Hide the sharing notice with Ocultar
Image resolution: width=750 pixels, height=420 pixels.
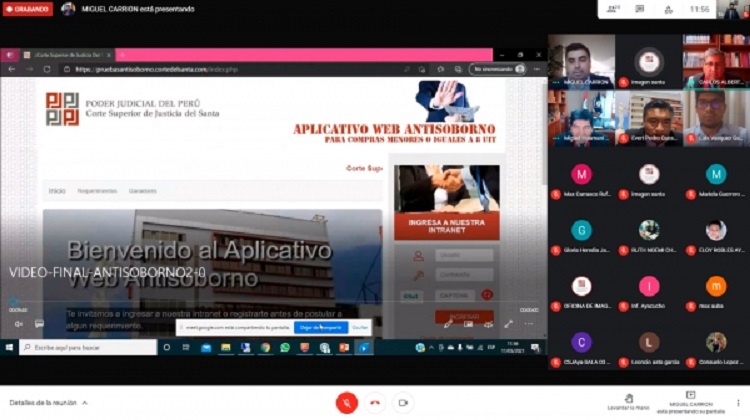click(360, 327)
